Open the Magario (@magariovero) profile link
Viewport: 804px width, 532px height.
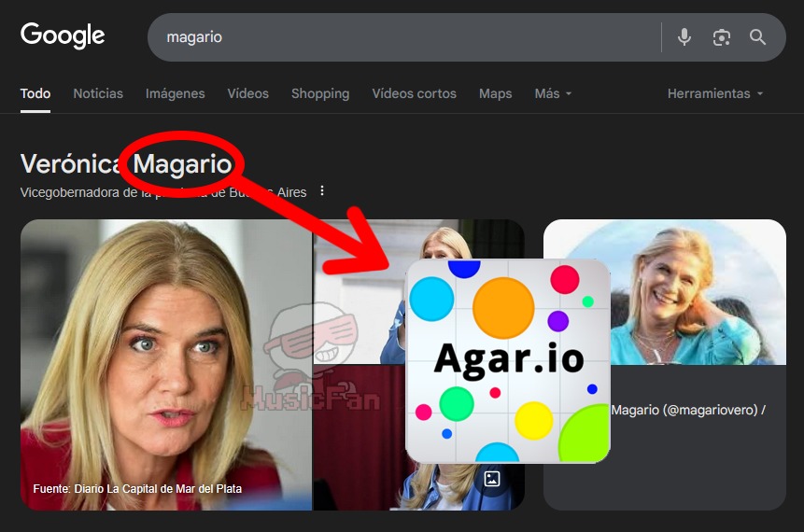click(x=688, y=410)
